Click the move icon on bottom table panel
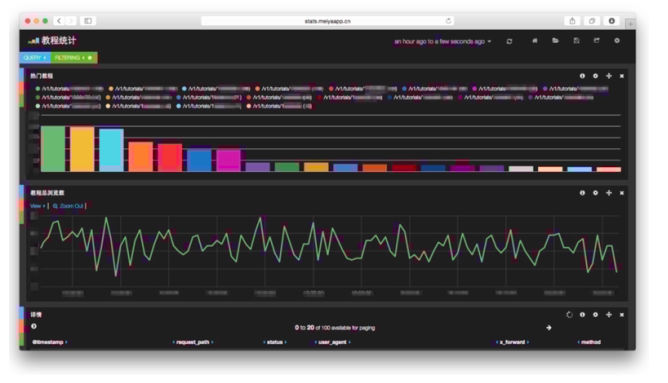668x383 pixels. point(609,314)
